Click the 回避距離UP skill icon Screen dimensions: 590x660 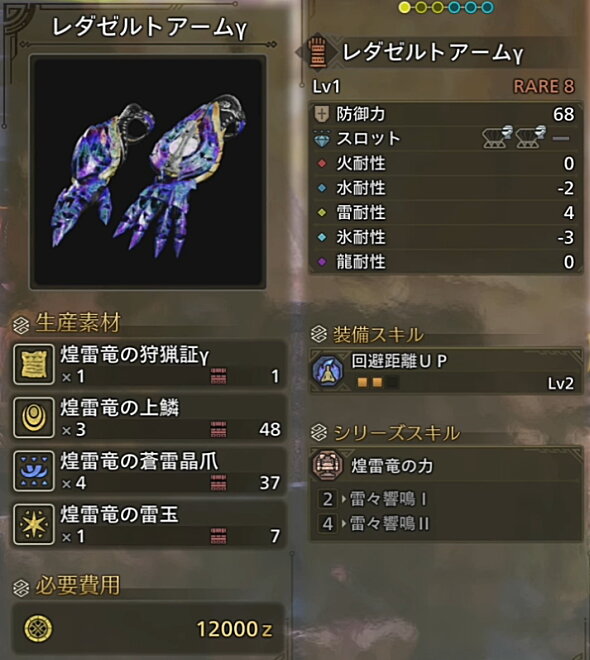328,371
